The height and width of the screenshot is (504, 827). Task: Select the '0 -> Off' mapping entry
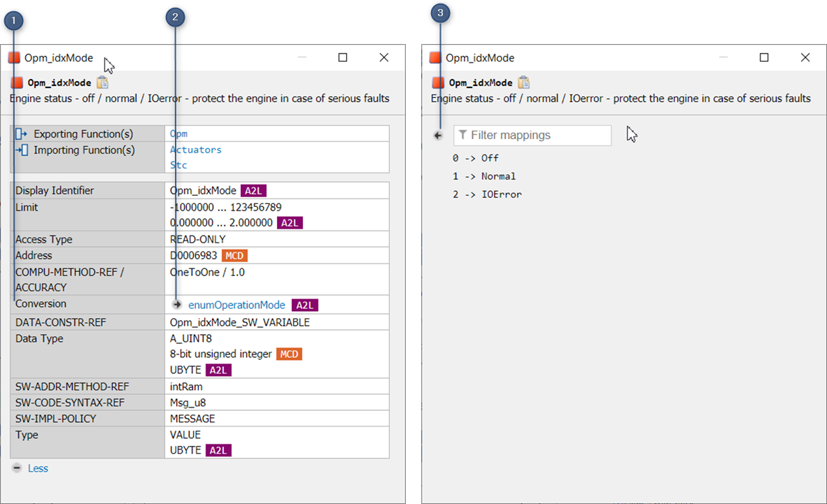pos(475,158)
